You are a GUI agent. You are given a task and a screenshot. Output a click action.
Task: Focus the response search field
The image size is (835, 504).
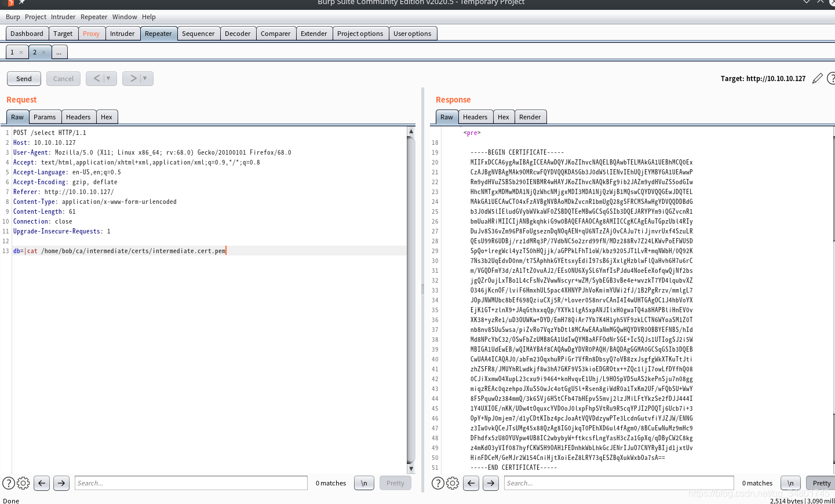[619, 483]
